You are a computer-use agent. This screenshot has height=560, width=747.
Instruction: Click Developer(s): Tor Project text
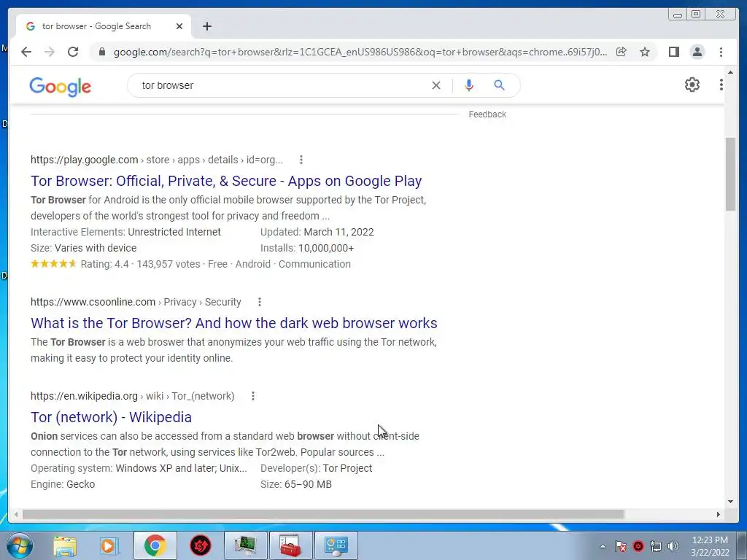click(317, 468)
